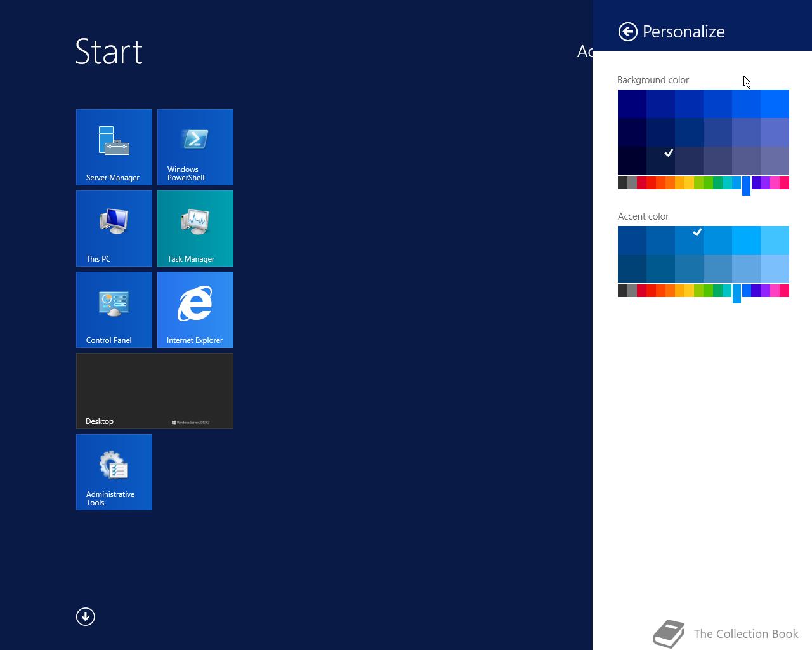This screenshot has height=650, width=812.
Task: Pick the top-right bright blue background swatch
Action: click(x=775, y=103)
